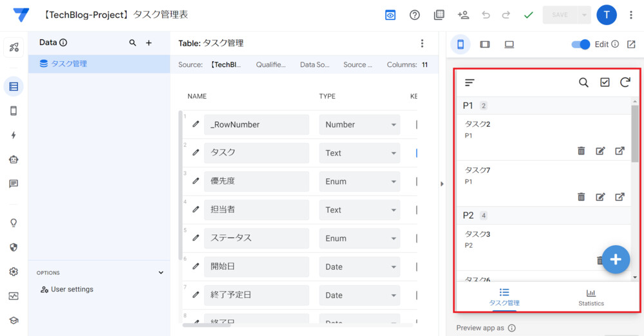Collapse the OPTIONS section chevron
The height and width of the screenshot is (336, 644).
click(161, 273)
